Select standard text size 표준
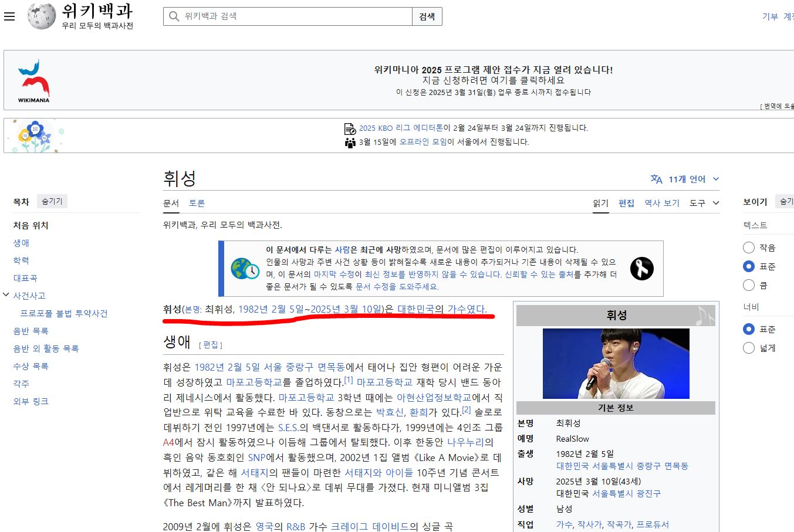Screen dimensions: 794x532 pyautogui.click(x=749, y=266)
